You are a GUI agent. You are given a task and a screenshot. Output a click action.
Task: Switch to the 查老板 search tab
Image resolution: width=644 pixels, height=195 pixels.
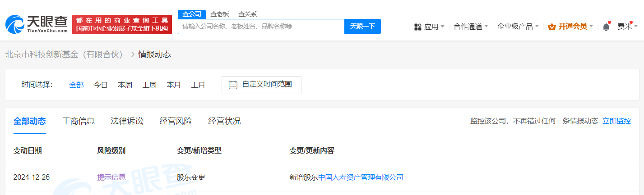(220, 14)
